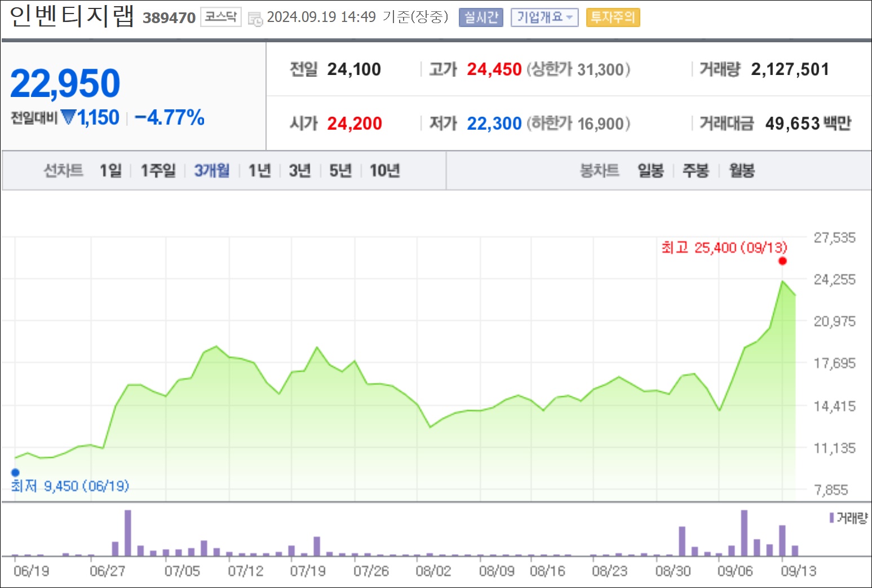872x588 pixels.
Task: Switch to 주봉 weekly candle chart
Action: tap(696, 170)
